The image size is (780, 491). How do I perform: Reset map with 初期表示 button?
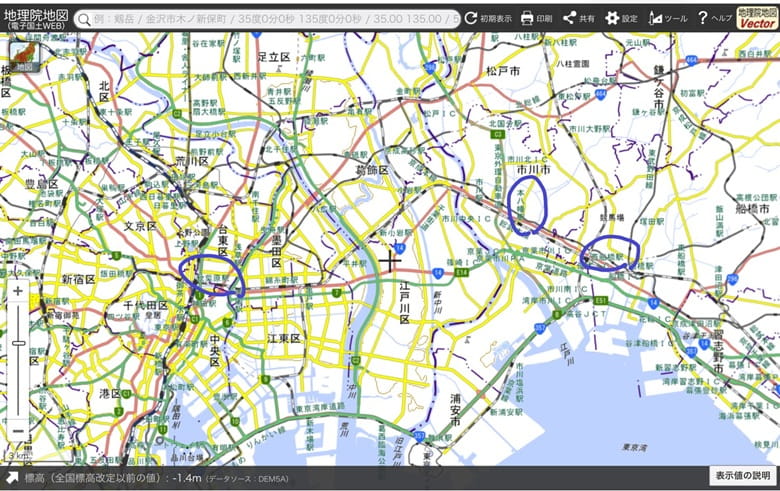488,17
